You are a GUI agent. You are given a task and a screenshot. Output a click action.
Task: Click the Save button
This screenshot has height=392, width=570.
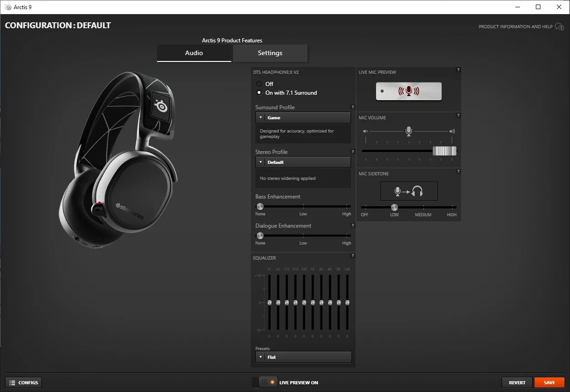[x=550, y=382]
